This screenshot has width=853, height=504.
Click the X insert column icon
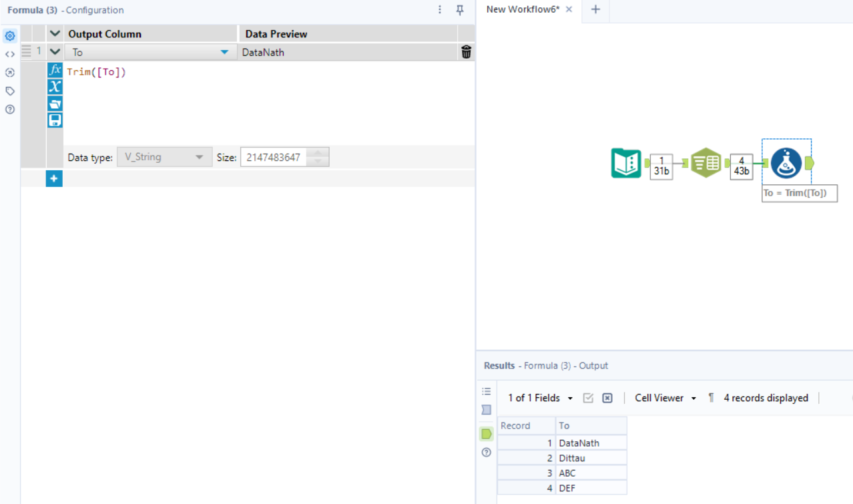click(54, 85)
